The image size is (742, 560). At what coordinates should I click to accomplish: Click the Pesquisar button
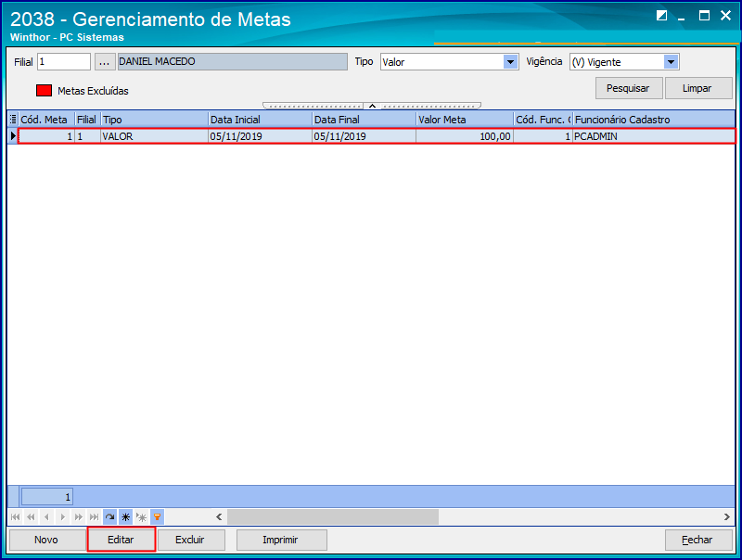click(629, 88)
